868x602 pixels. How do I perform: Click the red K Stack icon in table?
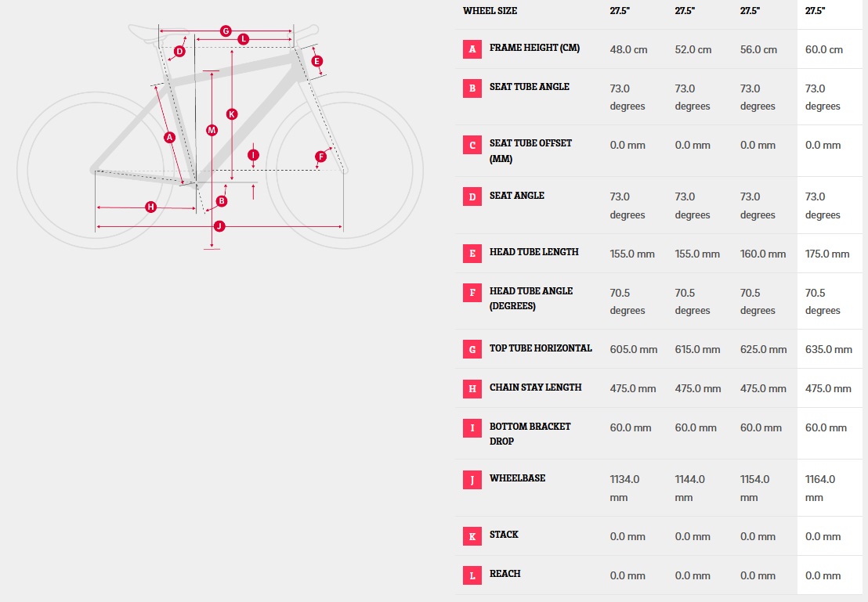tap(472, 536)
